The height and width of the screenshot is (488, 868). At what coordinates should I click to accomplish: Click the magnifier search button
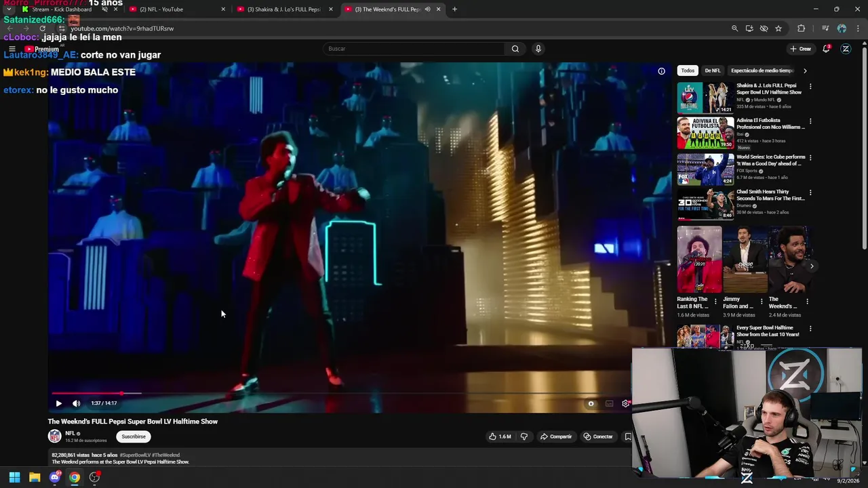click(x=515, y=49)
